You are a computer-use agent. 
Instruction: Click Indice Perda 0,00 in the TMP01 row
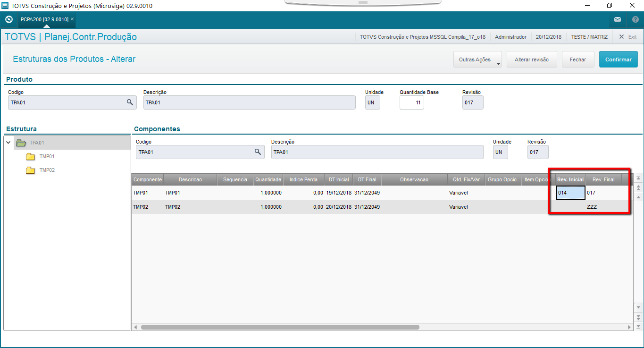304,193
